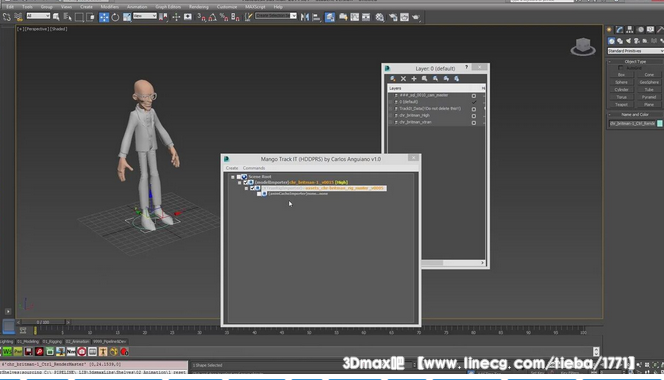
Task: Open the Create menu in Mango Track IT
Action: (232, 168)
